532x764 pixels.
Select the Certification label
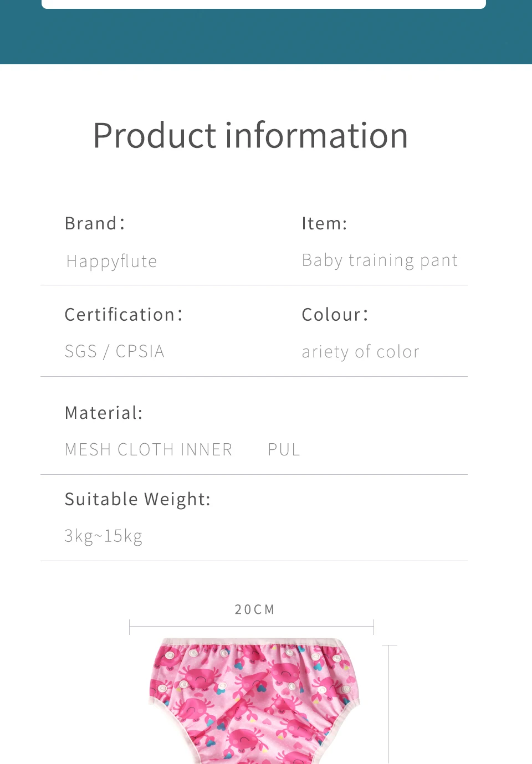click(x=124, y=315)
